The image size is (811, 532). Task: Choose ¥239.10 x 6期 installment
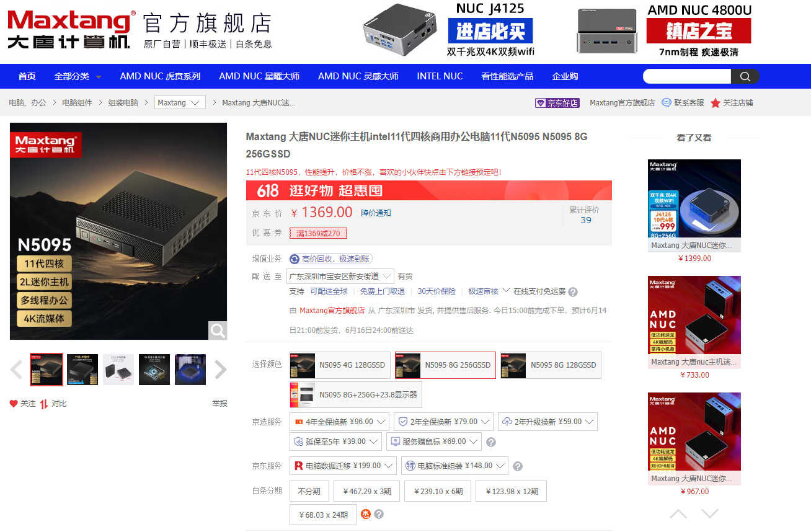(438, 491)
